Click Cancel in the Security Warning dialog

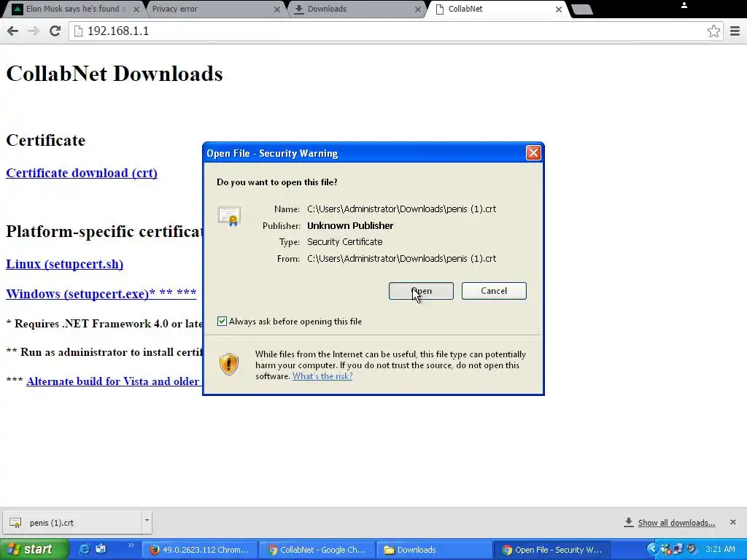click(494, 291)
